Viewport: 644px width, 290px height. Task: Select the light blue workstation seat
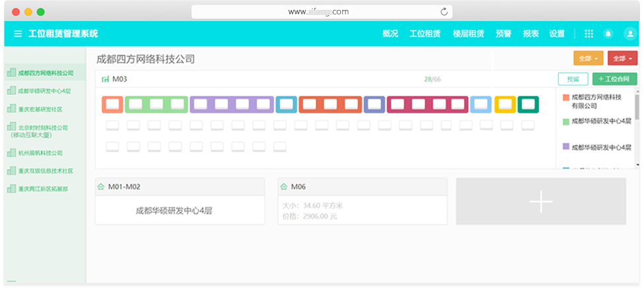click(x=481, y=104)
